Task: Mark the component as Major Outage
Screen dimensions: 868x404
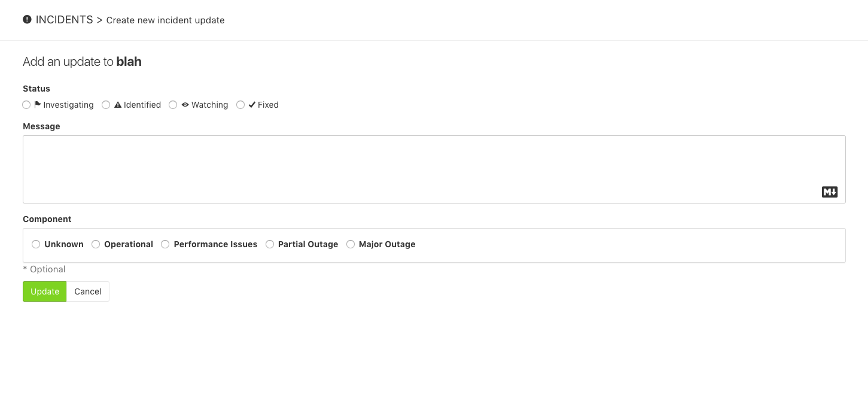Action: coord(351,244)
